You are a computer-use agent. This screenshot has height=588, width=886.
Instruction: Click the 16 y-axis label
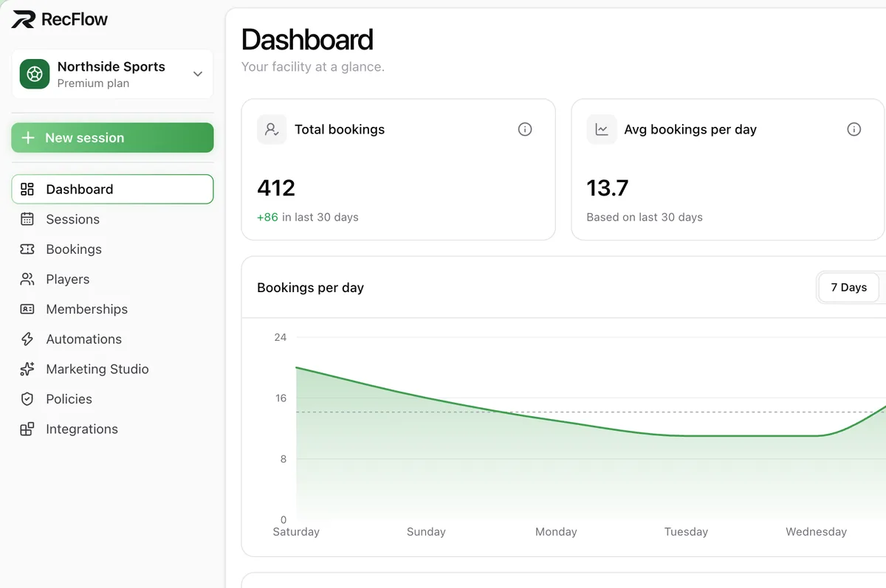tap(281, 398)
